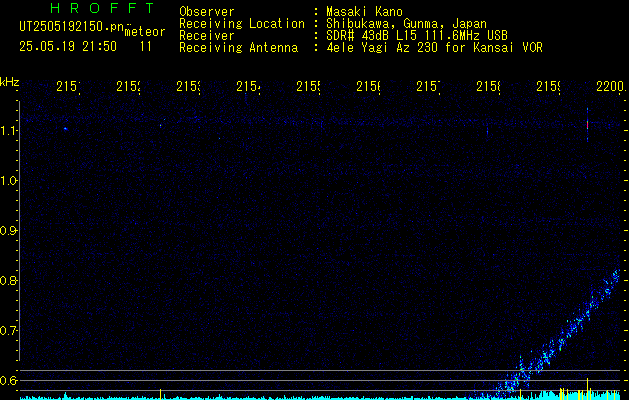
Task: Click the bright echo dot near 2151
Action: [x=65, y=129]
